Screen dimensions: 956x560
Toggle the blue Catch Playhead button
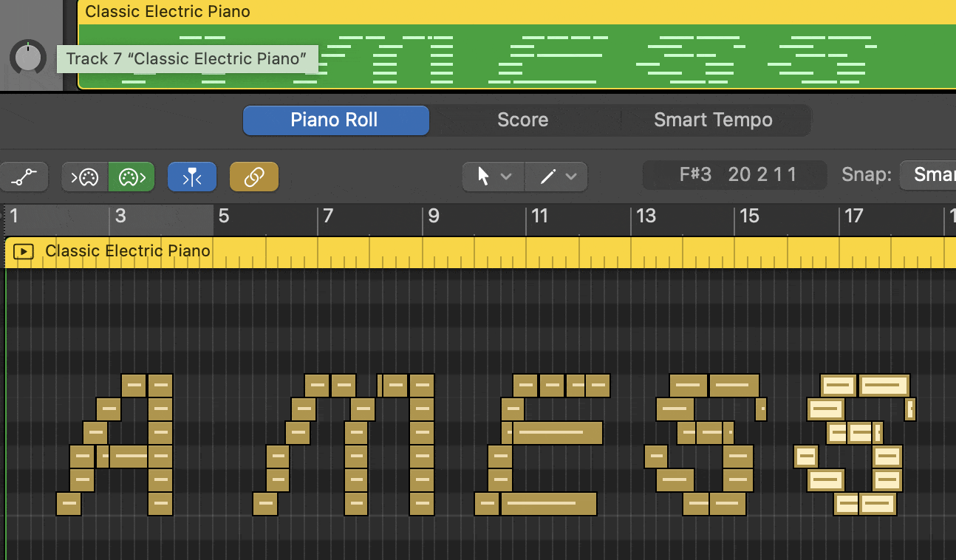click(192, 177)
